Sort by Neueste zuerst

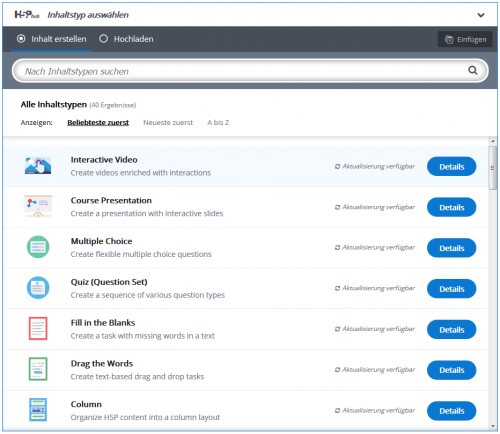coord(168,123)
